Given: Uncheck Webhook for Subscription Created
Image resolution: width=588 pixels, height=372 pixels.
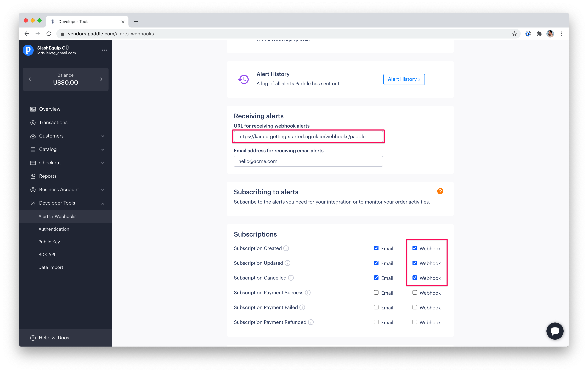Looking at the screenshot, I should [414, 248].
